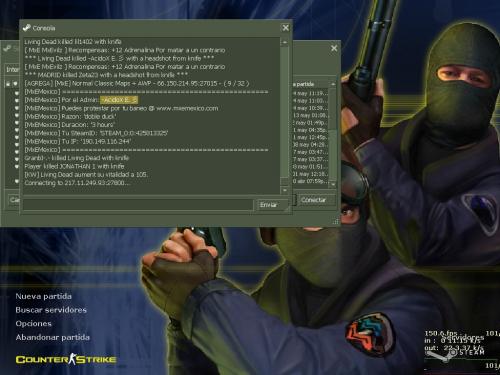
Task: Select the server row dated 13 may
Action: tap(310, 115)
